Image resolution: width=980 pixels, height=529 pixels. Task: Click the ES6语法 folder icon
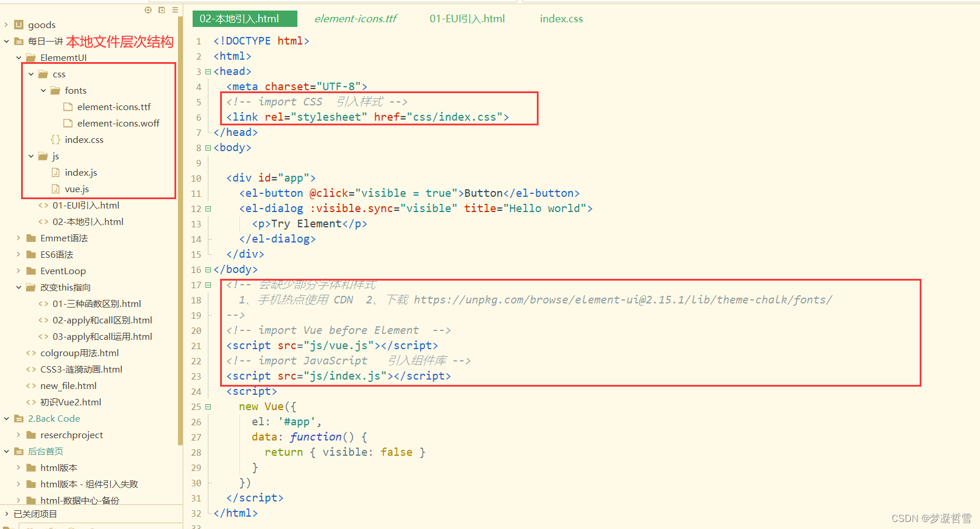click(x=31, y=254)
